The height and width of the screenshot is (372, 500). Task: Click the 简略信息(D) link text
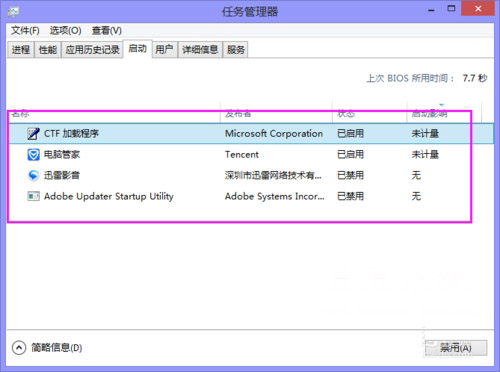[57, 348]
